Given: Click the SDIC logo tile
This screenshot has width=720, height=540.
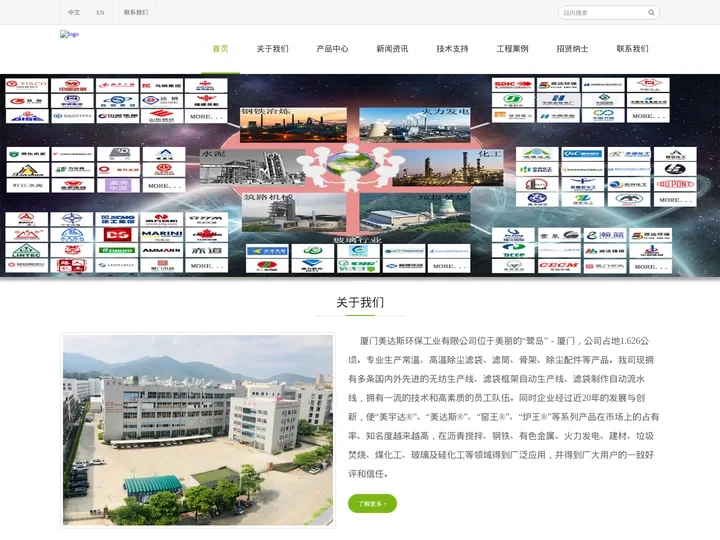Looking at the screenshot, I should tap(513, 84).
